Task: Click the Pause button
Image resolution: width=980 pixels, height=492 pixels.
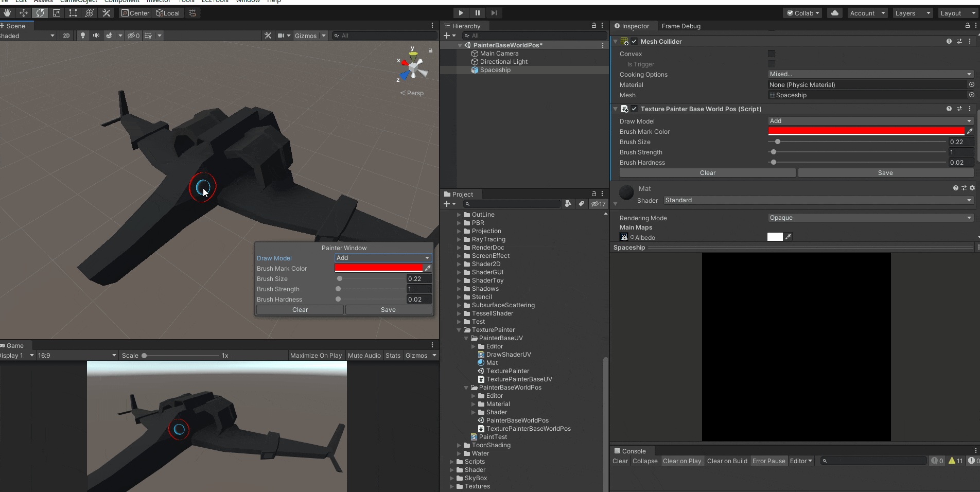Action: (x=478, y=13)
